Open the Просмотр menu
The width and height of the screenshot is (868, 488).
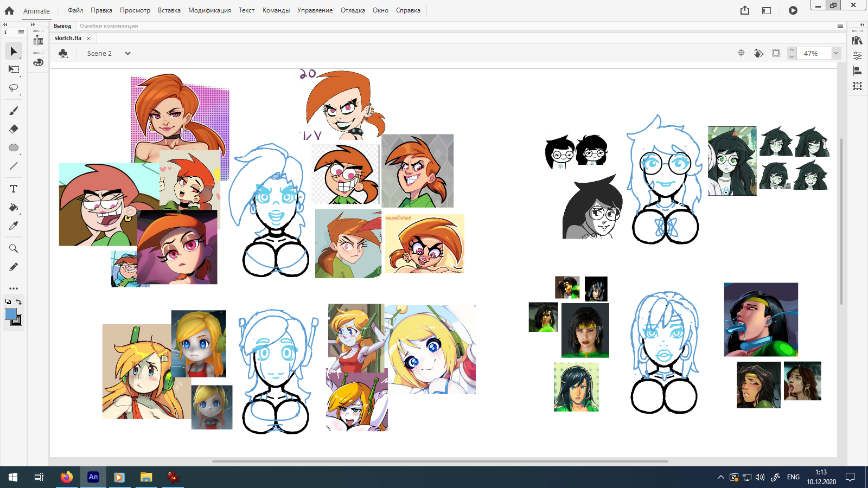point(135,10)
